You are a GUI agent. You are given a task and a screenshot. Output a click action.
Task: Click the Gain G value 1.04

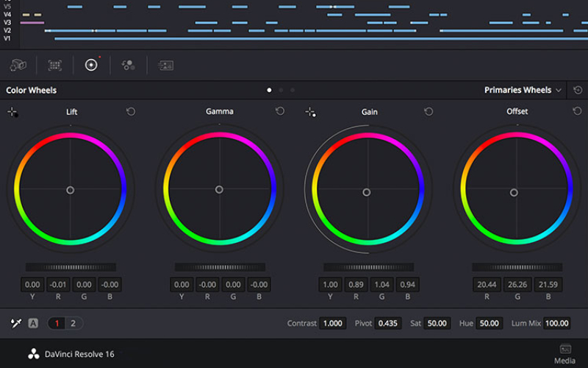381,285
